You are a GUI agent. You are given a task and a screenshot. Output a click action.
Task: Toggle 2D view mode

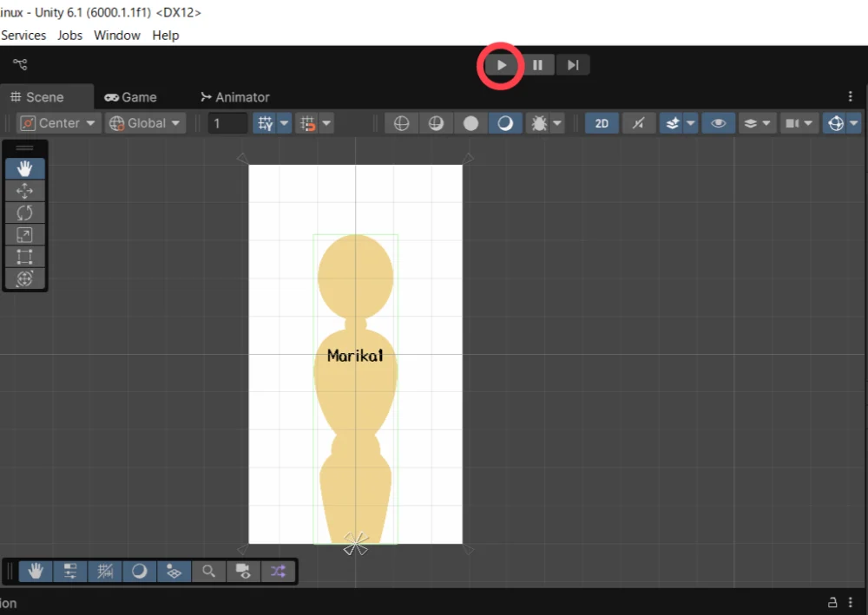pos(602,123)
